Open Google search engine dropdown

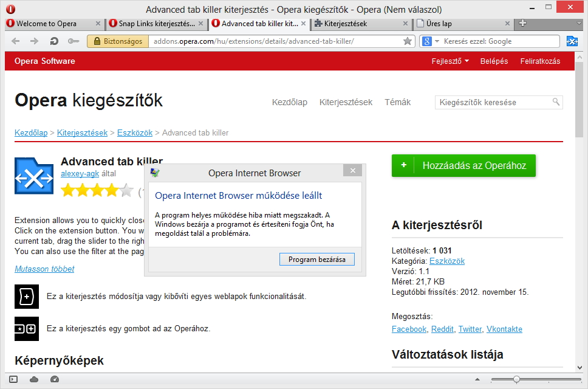tap(428, 41)
